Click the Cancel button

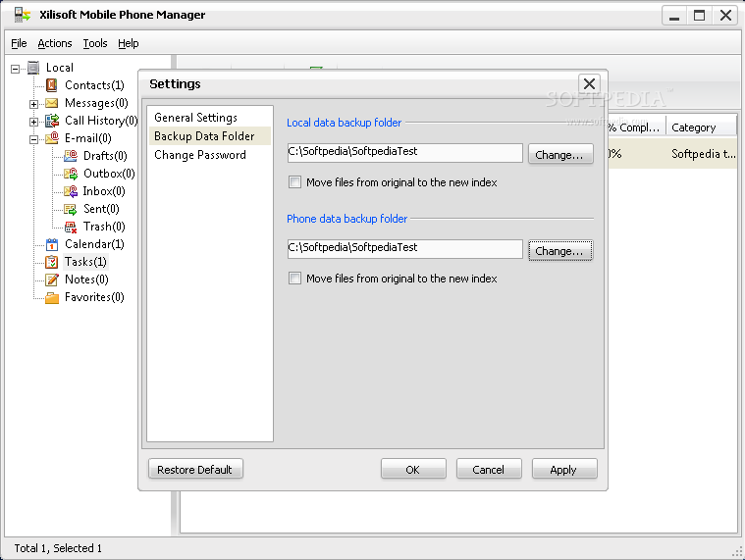click(x=489, y=470)
